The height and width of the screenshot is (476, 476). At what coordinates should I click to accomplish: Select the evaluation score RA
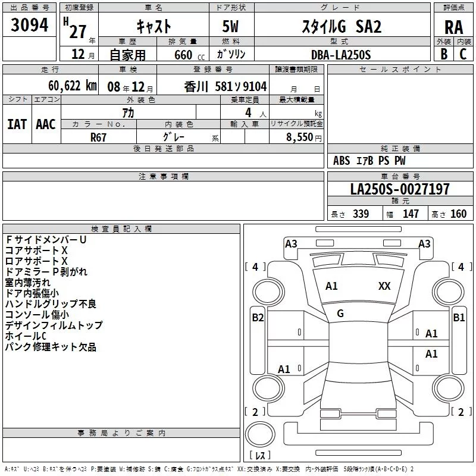454,27
